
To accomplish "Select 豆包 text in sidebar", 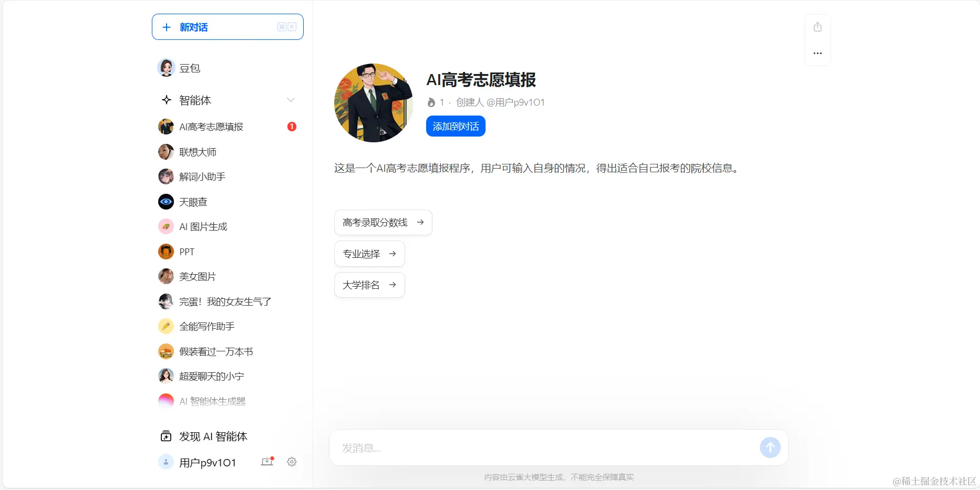I will pos(190,68).
